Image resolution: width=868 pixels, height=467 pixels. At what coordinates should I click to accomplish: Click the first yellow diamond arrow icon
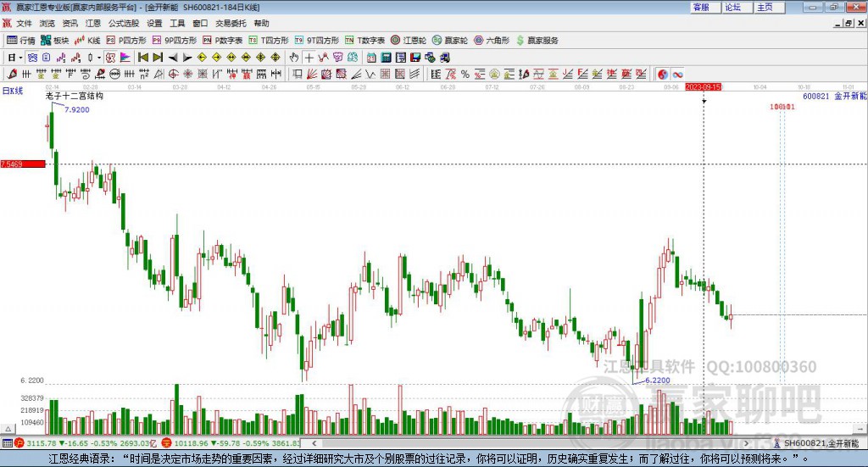[202, 58]
